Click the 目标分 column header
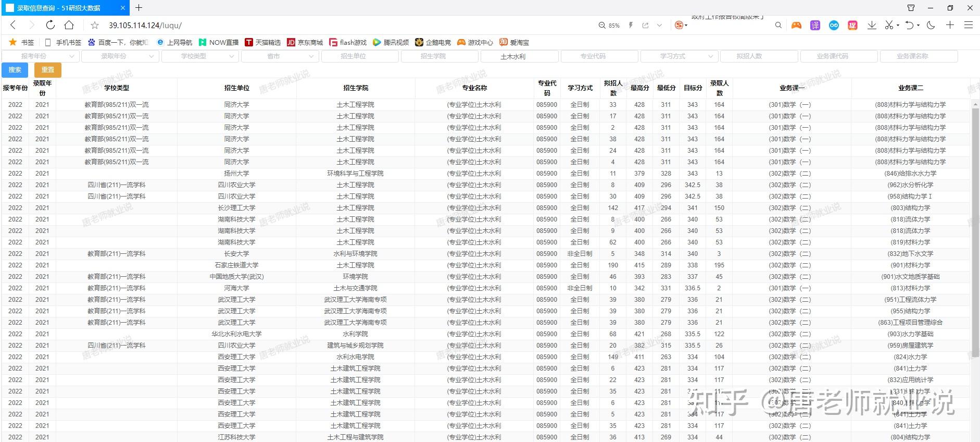 point(693,88)
